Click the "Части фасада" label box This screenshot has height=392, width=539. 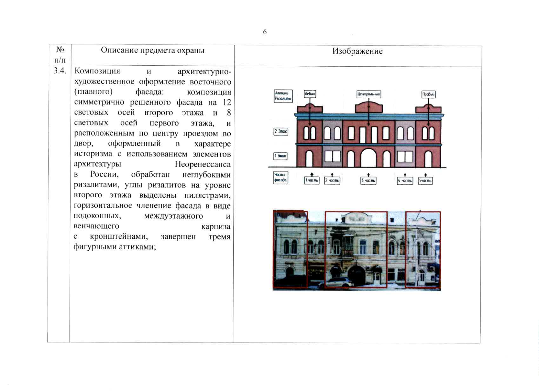[280, 178]
